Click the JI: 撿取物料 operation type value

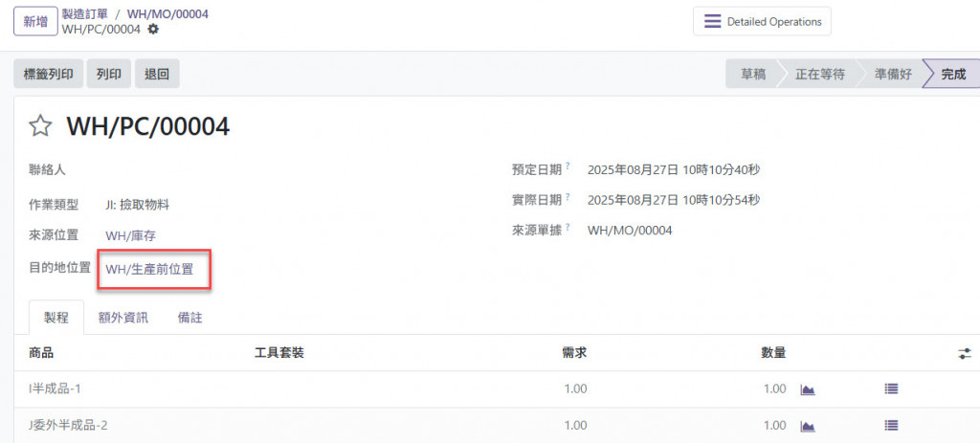[138, 205]
